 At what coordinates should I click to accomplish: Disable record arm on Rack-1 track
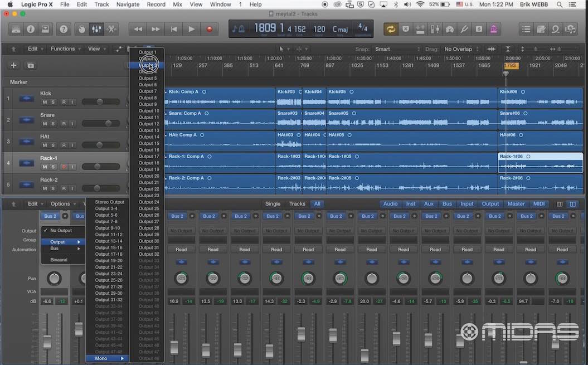coord(64,167)
